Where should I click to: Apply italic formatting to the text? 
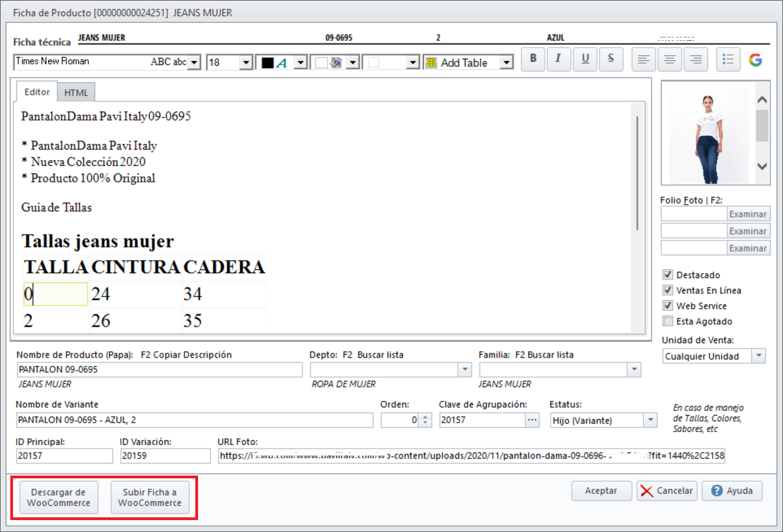[558, 60]
